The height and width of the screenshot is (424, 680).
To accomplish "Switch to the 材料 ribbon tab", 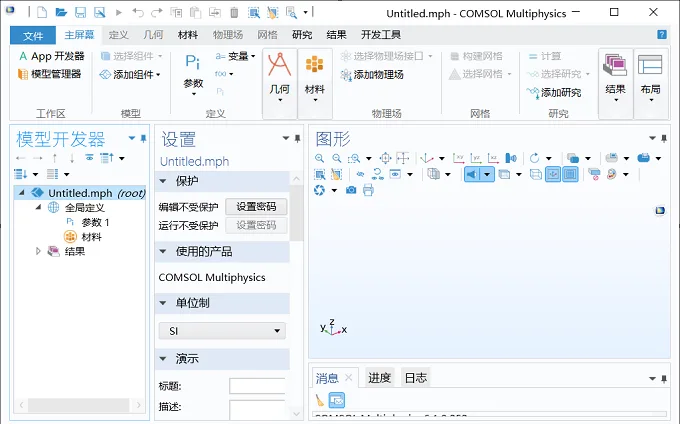I will coord(188,35).
